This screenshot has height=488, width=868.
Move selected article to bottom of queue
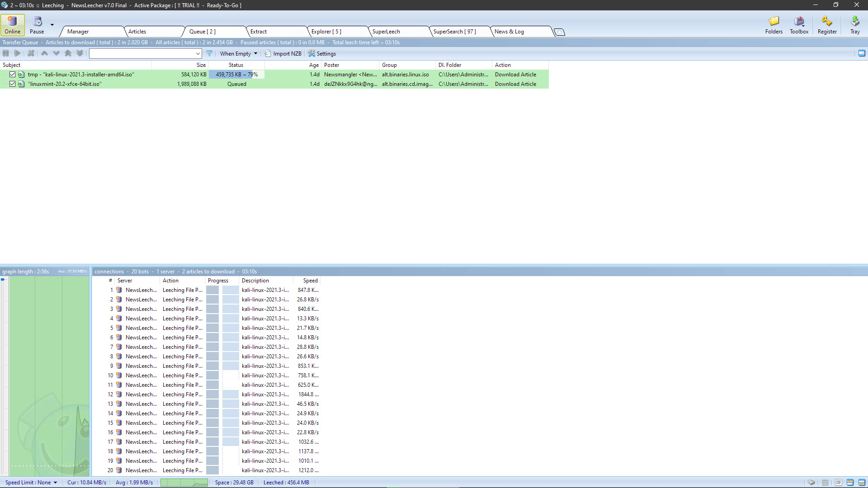pyautogui.click(x=80, y=53)
